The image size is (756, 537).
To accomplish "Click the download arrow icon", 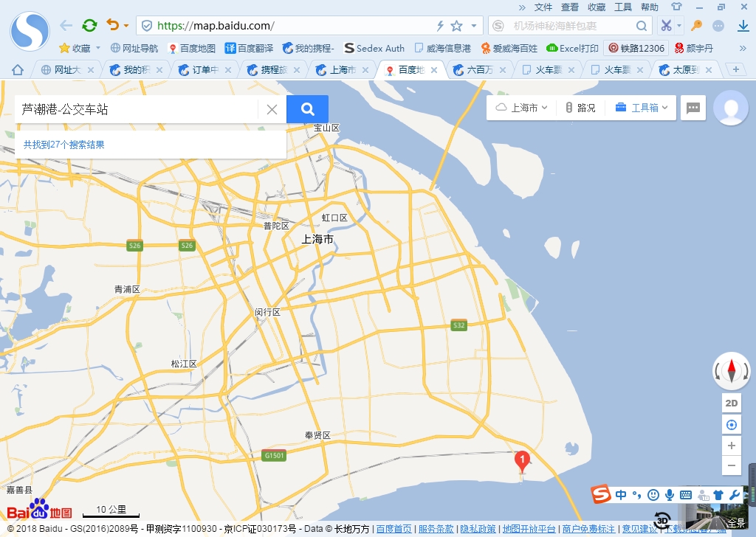I will 743,26.
